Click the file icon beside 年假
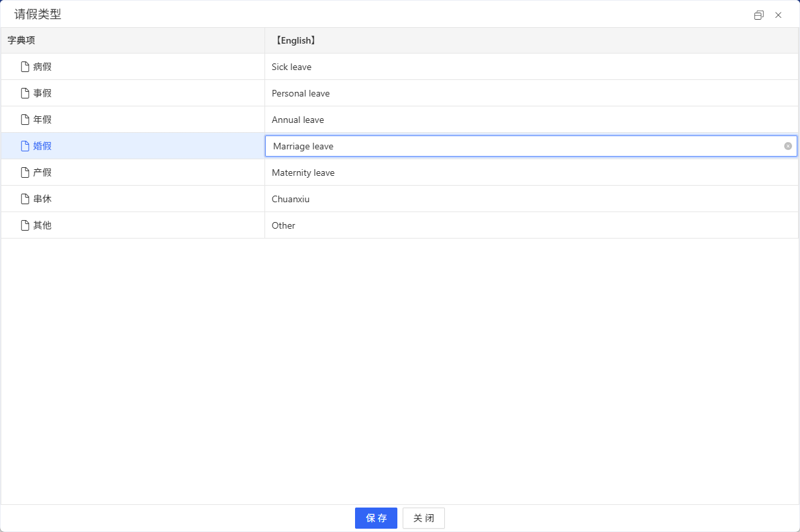The height and width of the screenshot is (532, 800). [25, 120]
